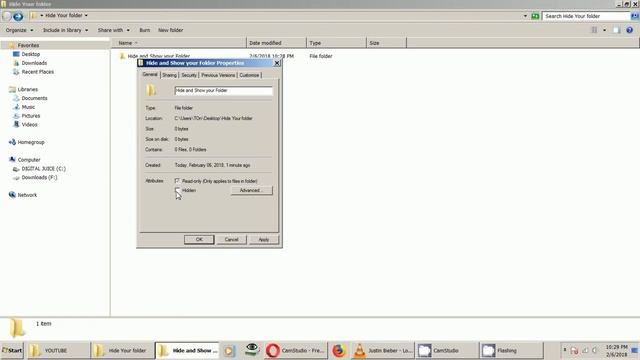
Task: Switch to the Sharing tab
Action: [x=169, y=75]
